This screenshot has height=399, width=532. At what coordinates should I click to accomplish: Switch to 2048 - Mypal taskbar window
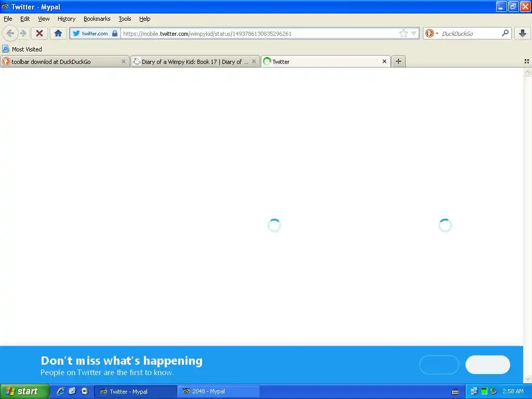coord(218,392)
